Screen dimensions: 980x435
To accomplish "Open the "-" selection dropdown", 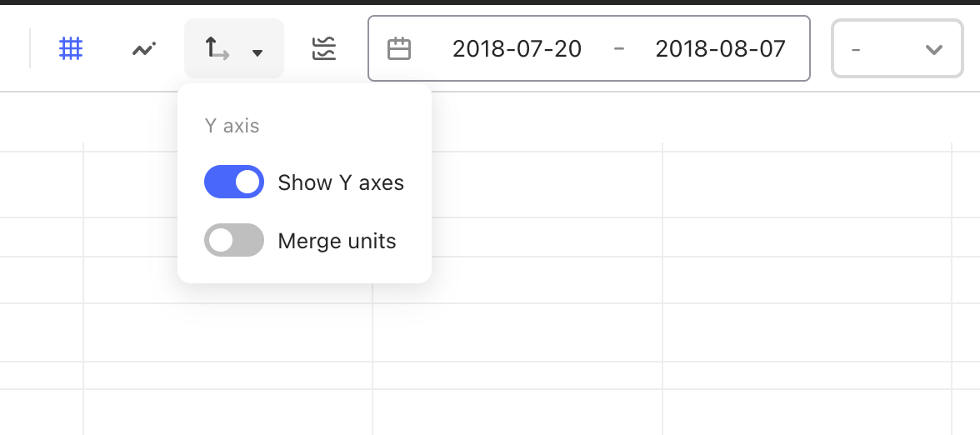I will click(x=897, y=48).
